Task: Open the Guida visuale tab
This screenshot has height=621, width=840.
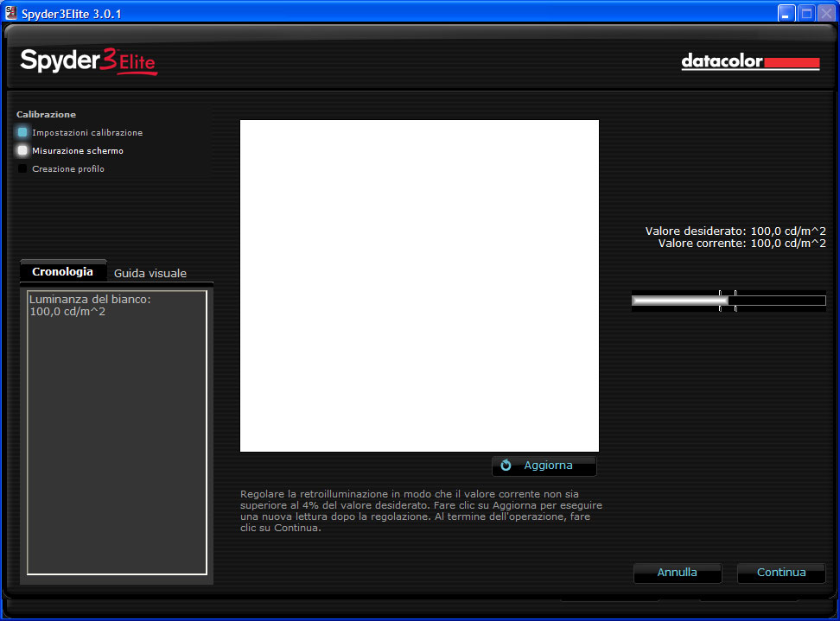Action: (150, 273)
